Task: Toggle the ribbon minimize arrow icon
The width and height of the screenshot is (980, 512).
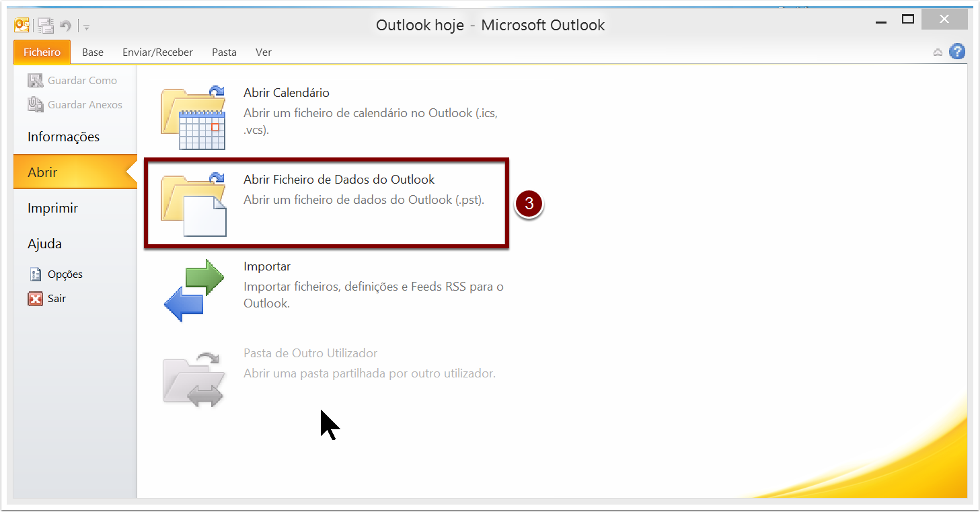Action: 938,52
